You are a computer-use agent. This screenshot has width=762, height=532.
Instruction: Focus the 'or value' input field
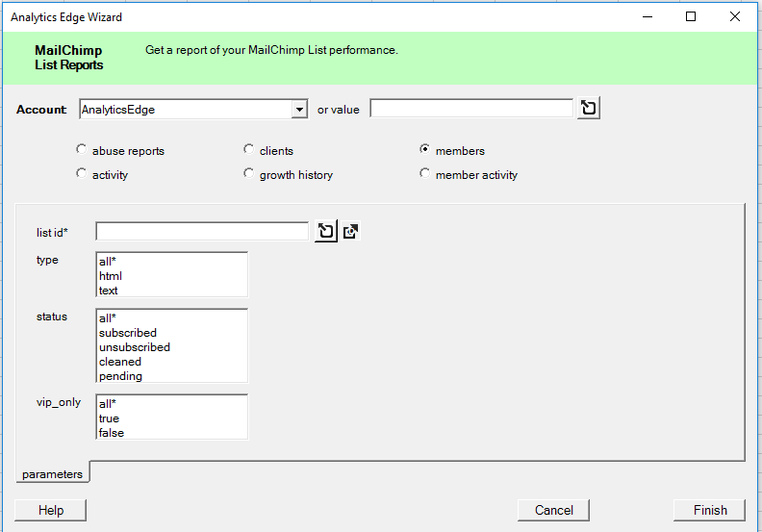(471, 109)
